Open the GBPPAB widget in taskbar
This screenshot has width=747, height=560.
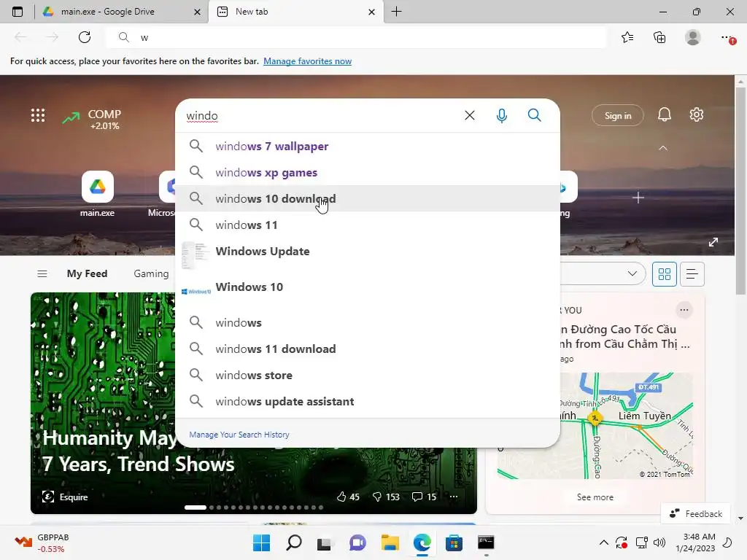tap(42, 542)
